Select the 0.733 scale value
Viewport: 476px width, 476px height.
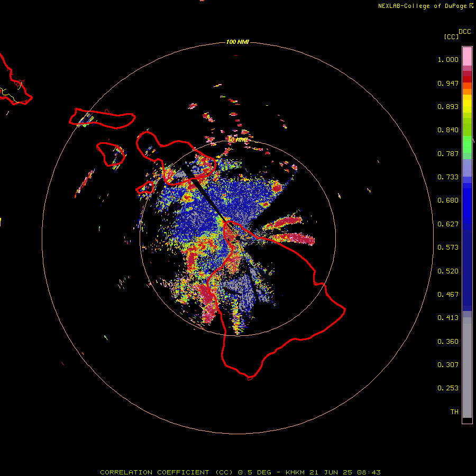448,177
